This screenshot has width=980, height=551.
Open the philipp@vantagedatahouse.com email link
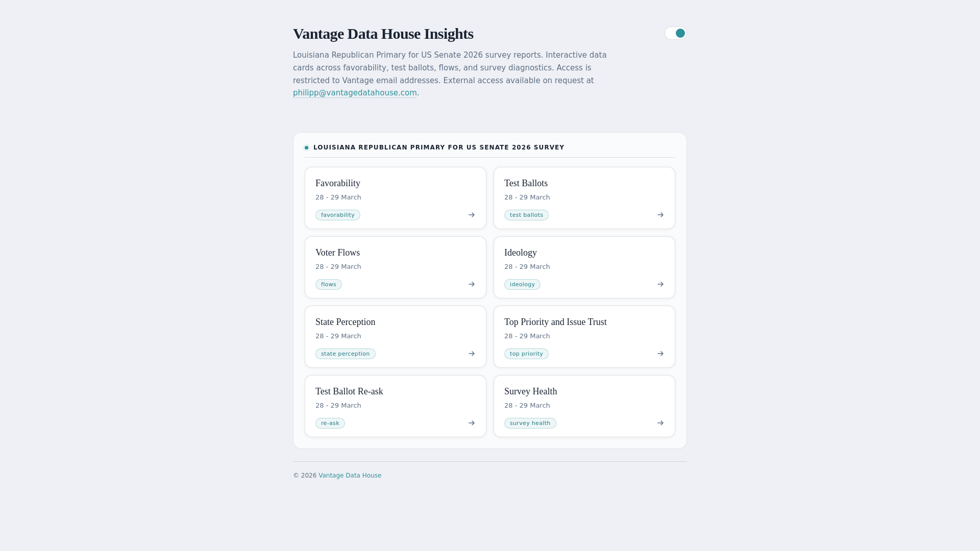point(355,93)
